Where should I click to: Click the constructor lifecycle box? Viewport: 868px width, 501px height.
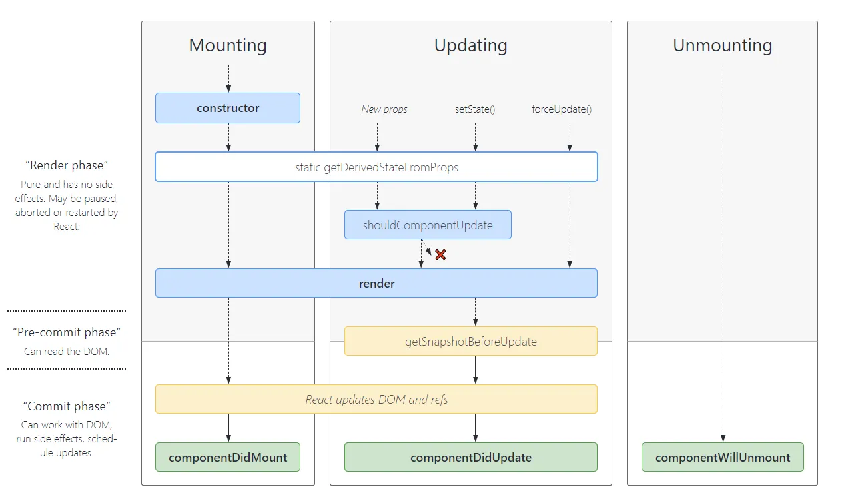228,108
